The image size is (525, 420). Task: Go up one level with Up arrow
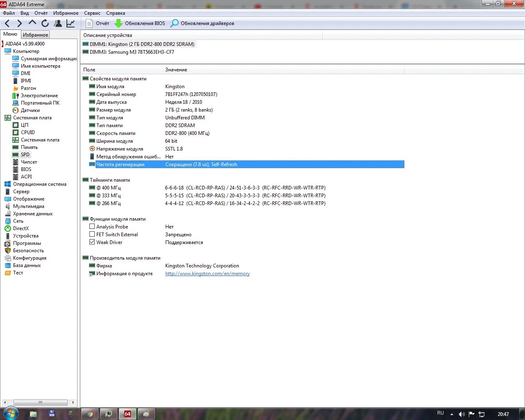tap(32, 23)
